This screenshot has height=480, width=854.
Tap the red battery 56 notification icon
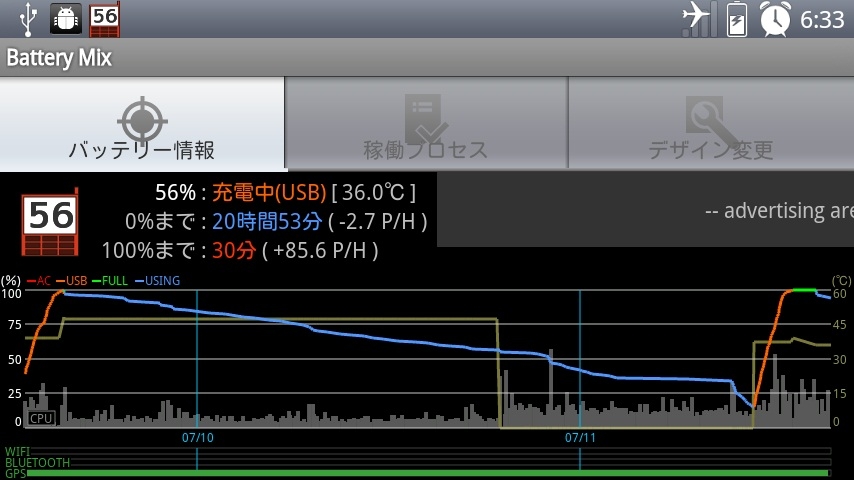105,20
